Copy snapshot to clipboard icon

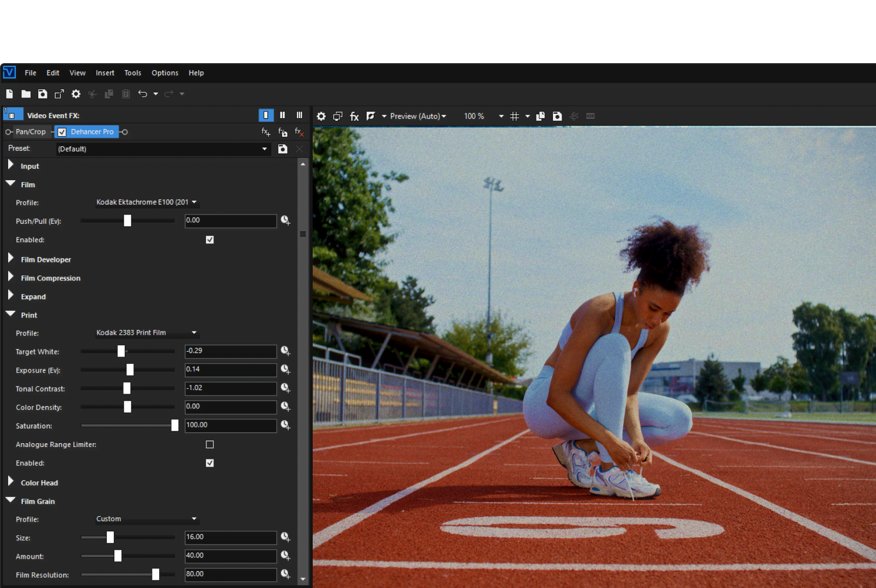(540, 116)
